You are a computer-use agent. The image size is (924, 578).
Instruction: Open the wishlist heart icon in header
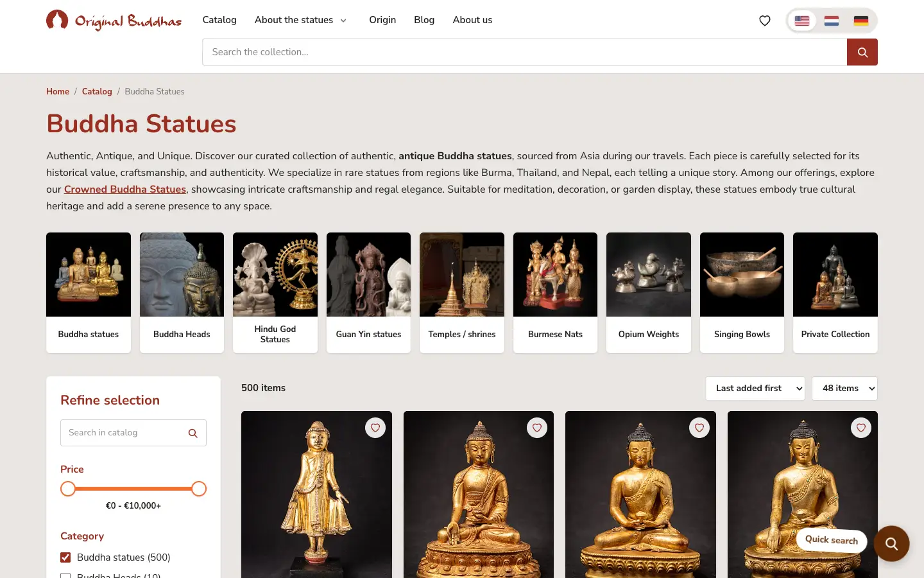pos(765,21)
